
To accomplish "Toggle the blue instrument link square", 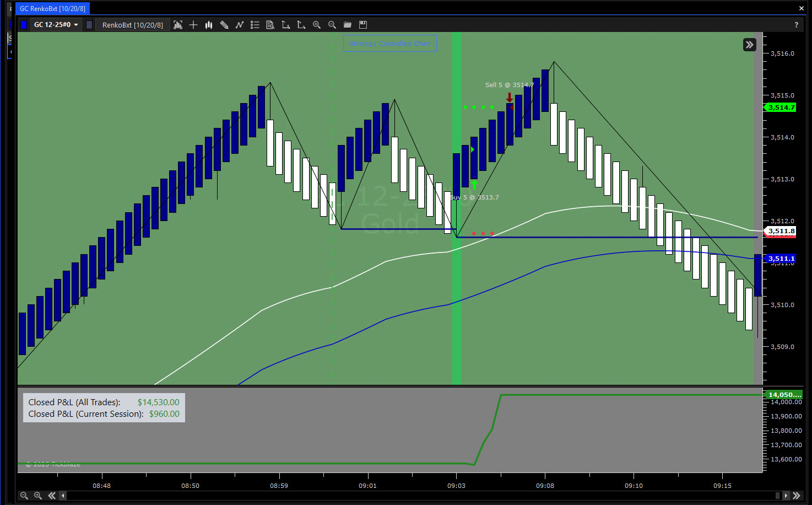I will click(24, 25).
